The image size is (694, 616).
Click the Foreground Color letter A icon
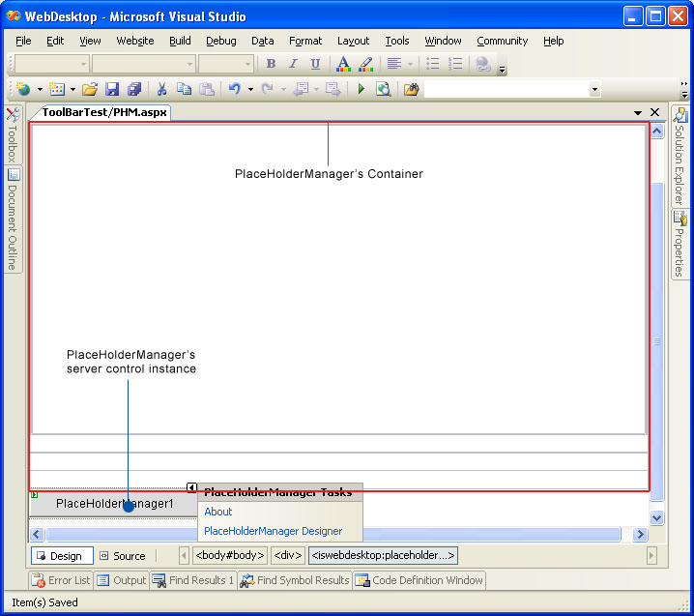342,64
